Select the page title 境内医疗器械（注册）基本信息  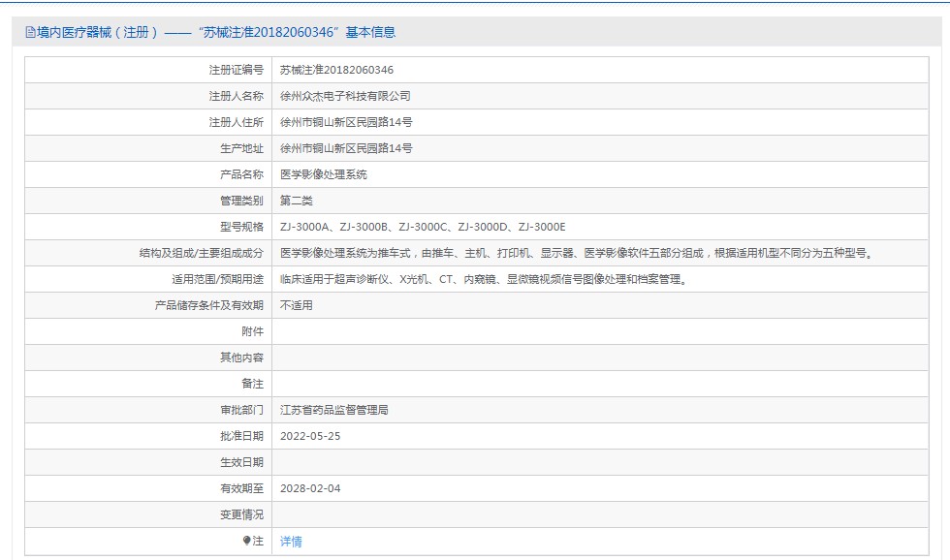pos(215,33)
